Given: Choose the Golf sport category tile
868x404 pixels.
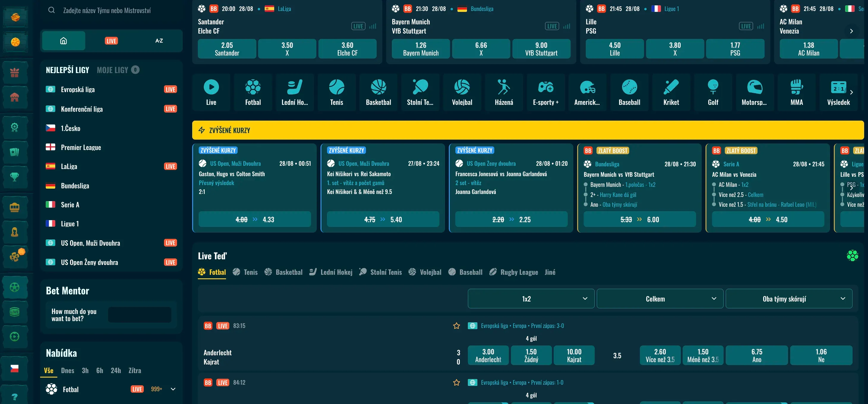Looking at the screenshot, I should tap(713, 92).
